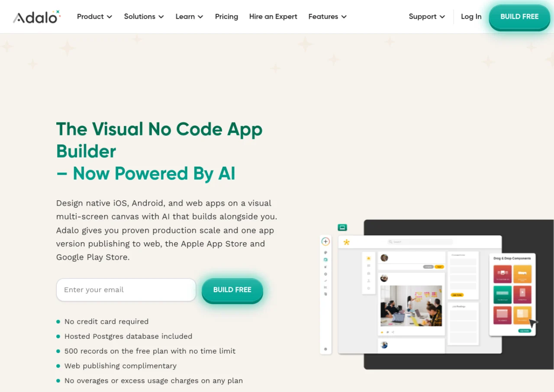Open the Solutions dropdown
Image resolution: width=554 pixels, height=392 pixels.
pyautogui.click(x=144, y=16)
